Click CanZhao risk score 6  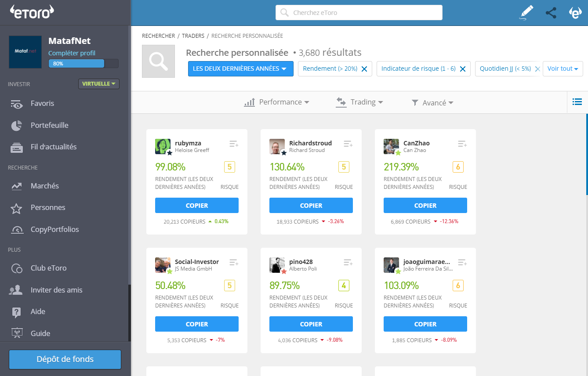[x=458, y=167]
